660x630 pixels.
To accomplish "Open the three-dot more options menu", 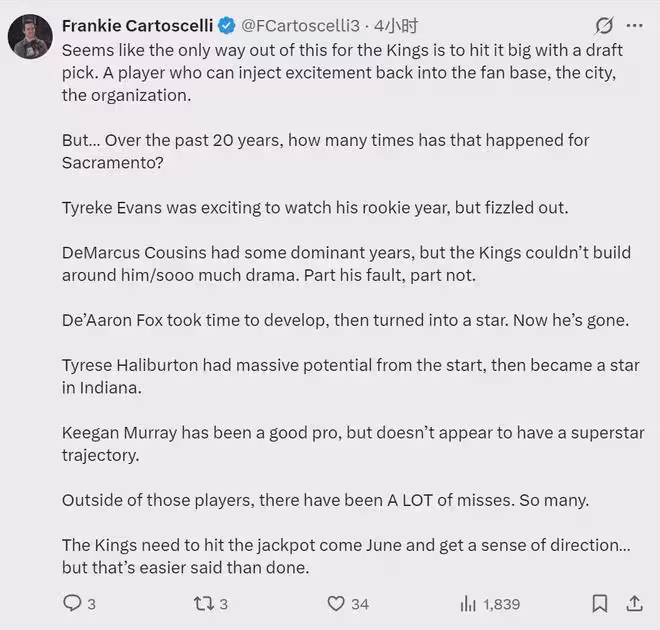I will 635,25.
